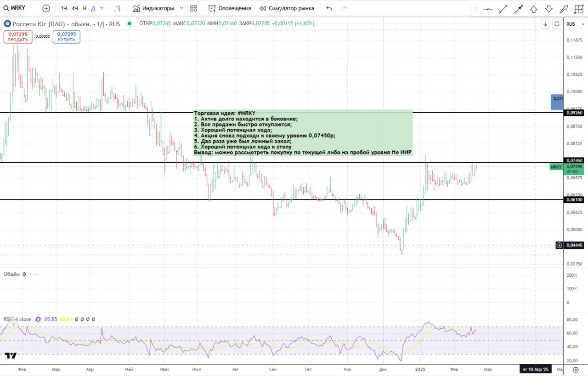Click the 80,00 level on RSI scale
Viewport: 588px width, 377px height.
(x=572, y=320)
